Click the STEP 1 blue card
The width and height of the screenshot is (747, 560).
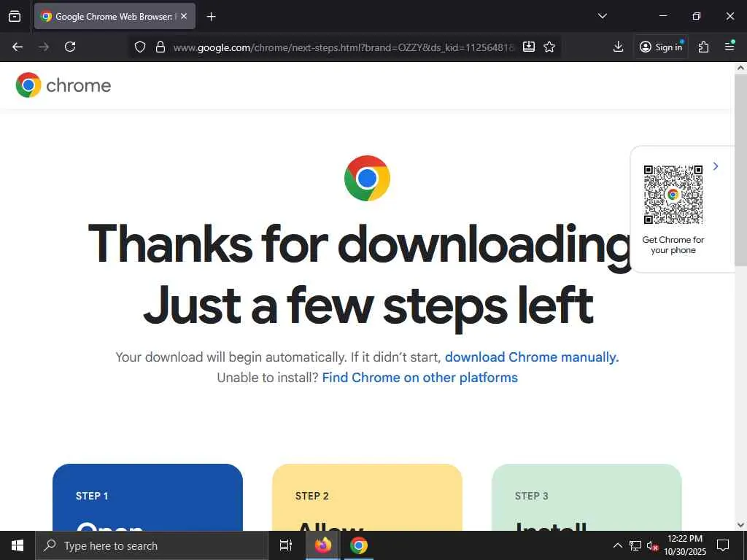click(x=147, y=497)
